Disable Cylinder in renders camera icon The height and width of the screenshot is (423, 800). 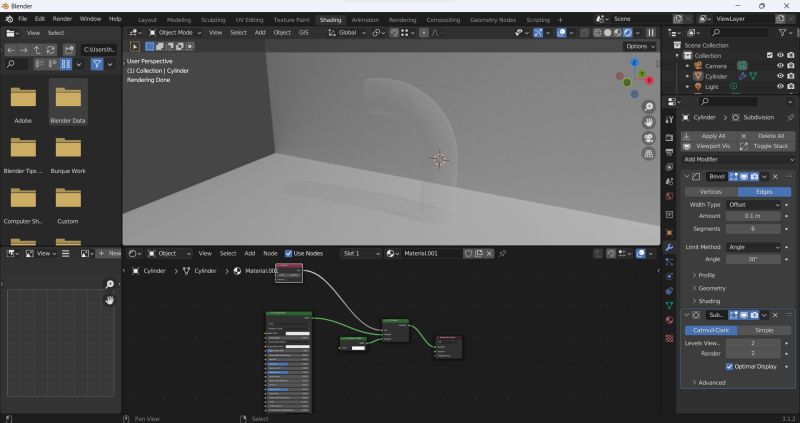click(x=790, y=76)
